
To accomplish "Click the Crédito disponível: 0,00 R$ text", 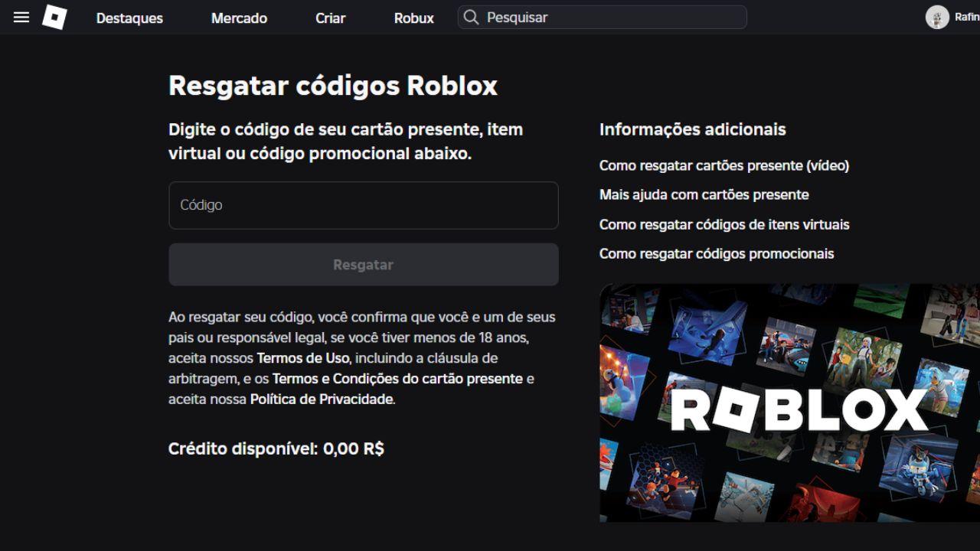I will click(x=276, y=448).
